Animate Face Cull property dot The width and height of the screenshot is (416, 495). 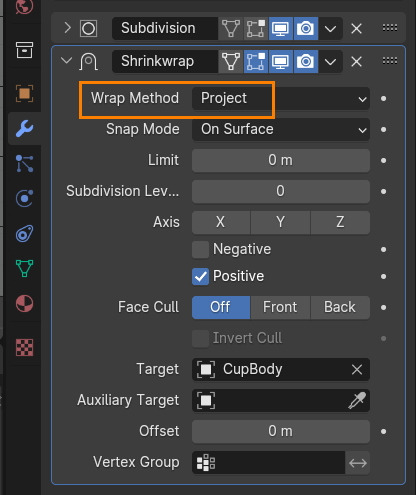(x=383, y=308)
